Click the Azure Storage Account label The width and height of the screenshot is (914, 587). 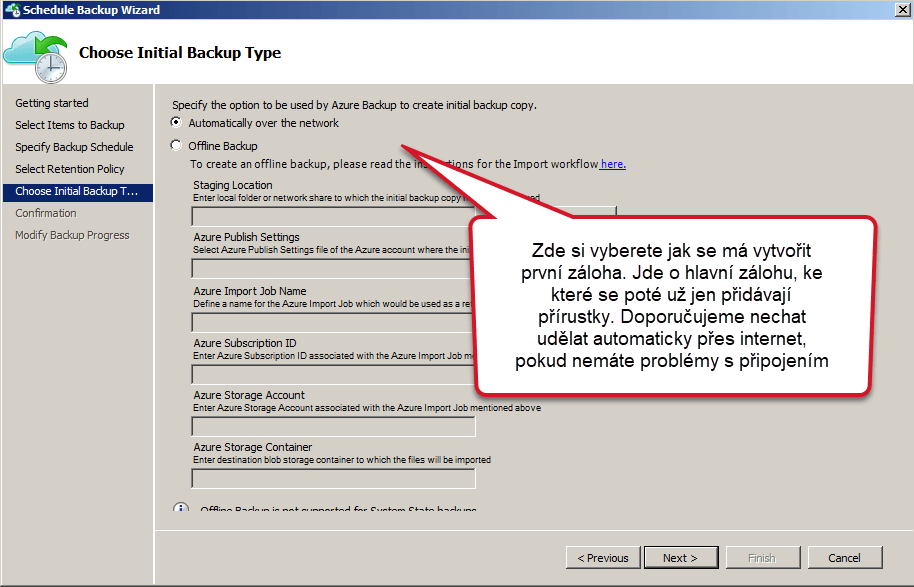249,395
